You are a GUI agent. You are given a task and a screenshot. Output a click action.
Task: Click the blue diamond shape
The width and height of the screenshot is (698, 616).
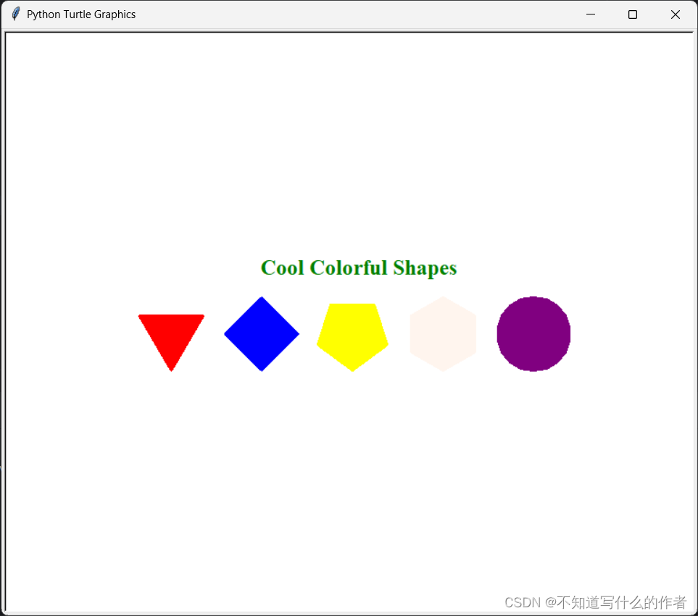[262, 334]
